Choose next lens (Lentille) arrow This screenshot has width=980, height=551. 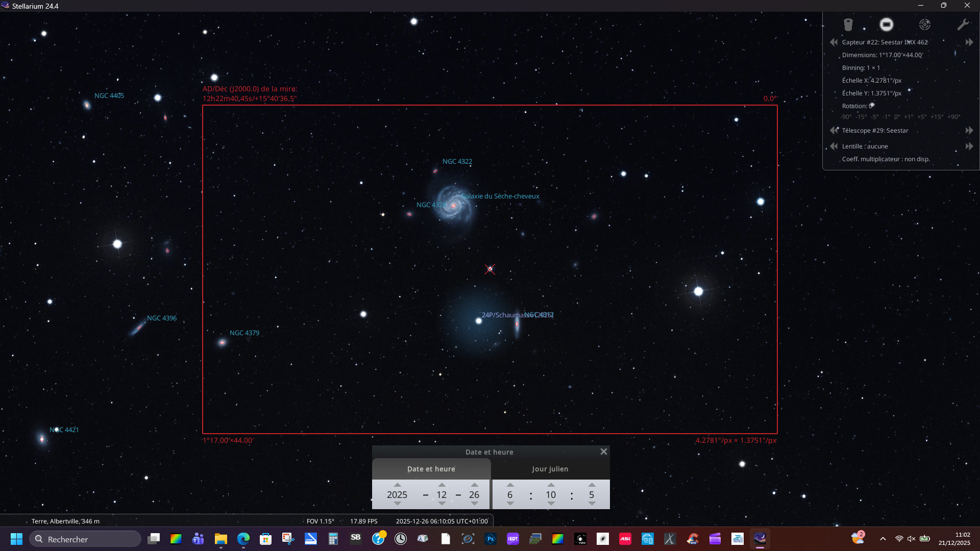point(969,146)
